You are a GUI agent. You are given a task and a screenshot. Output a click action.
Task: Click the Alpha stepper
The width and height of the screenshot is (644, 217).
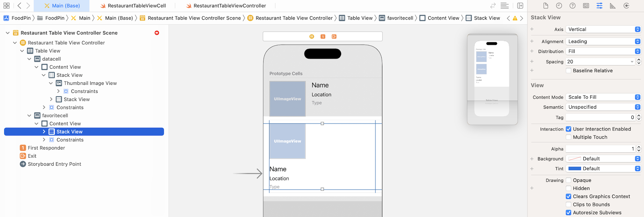[639, 149]
